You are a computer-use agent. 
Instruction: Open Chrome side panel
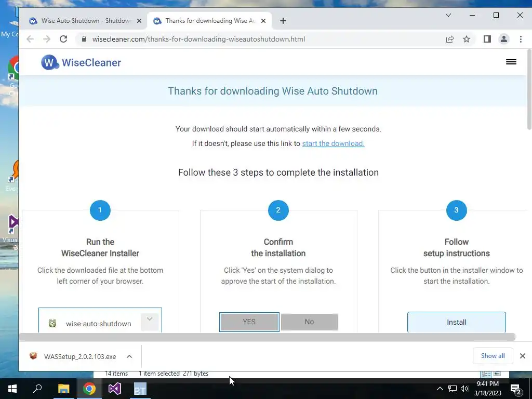(x=487, y=39)
